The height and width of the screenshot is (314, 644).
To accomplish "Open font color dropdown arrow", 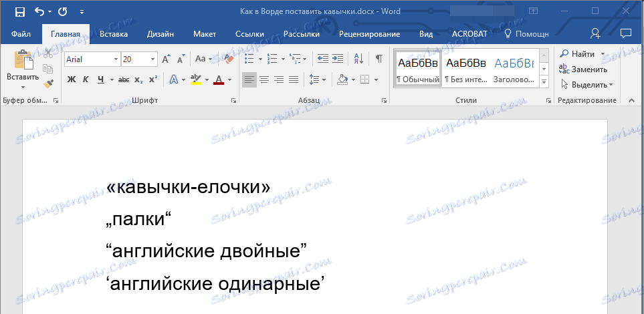I will 229,80.
